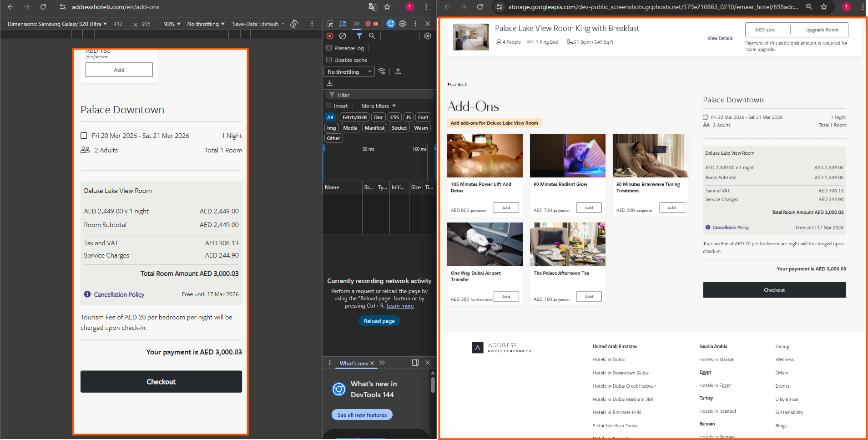Follow the Learn more link in Network panel
868x440 pixels.
pyautogui.click(x=400, y=306)
